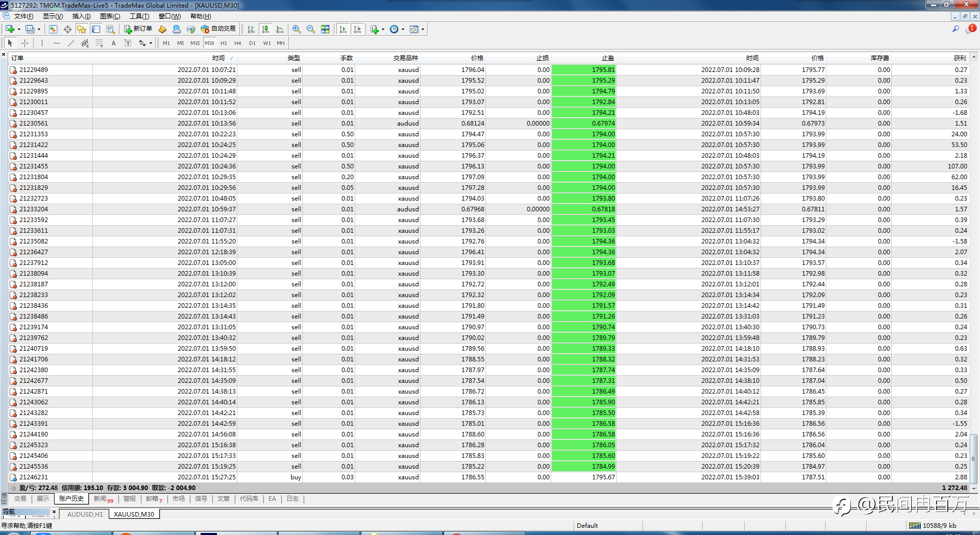Image resolution: width=980 pixels, height=535 pixels.
Task: Open the chart profiles icon
Action: point(30,29)
